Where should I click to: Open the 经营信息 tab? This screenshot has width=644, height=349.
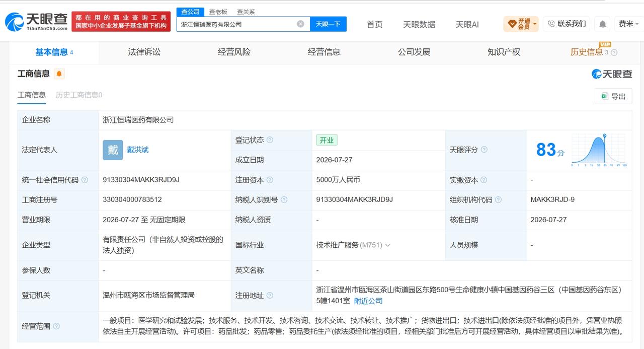pos(324,52)
